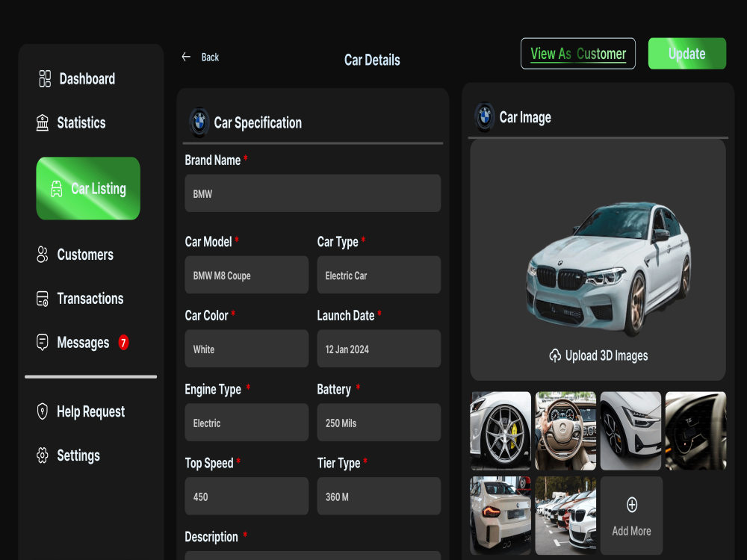Click the Car Specification heading text
This screenshot has width=747, height=560.
(258, 123)
